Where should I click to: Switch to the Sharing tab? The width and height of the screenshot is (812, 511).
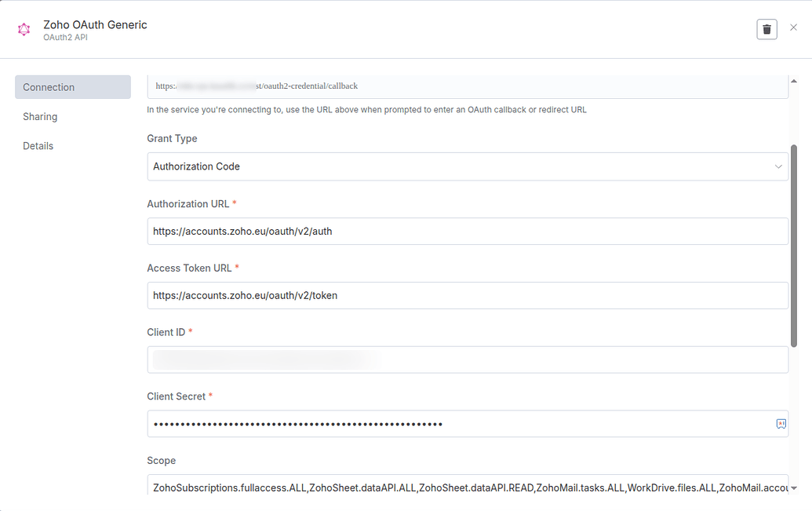[40, 116]
